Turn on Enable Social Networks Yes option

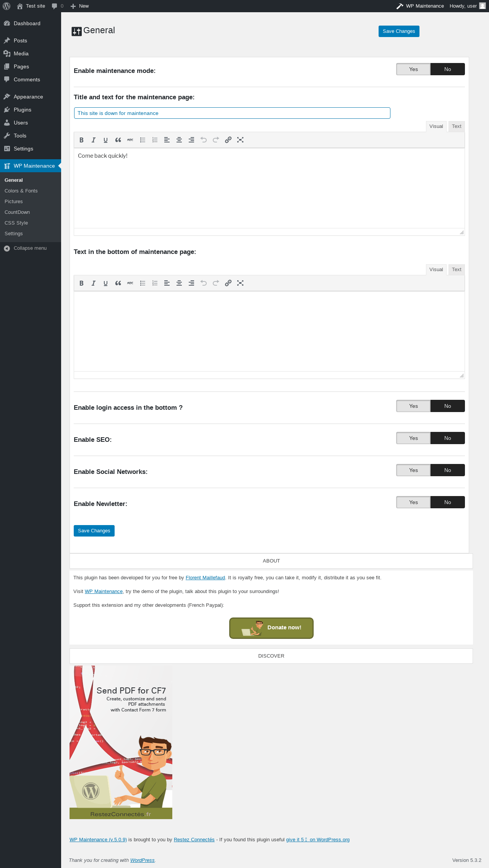[x=413, y=470]
